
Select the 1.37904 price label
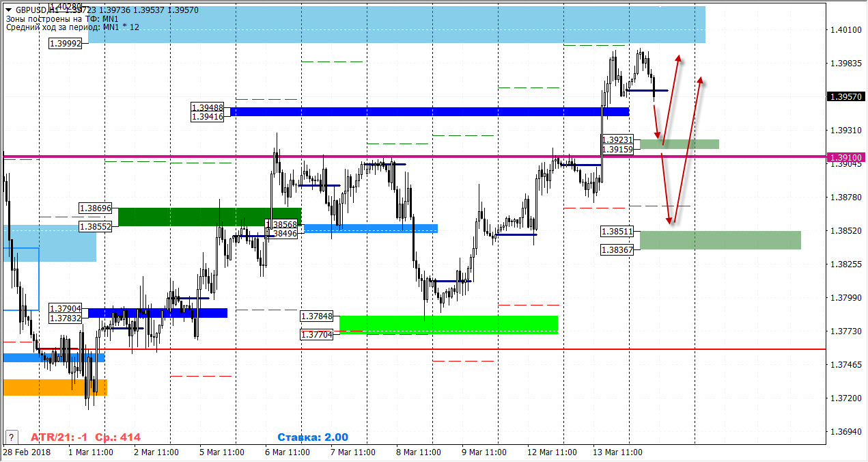(x=66, y=308)
